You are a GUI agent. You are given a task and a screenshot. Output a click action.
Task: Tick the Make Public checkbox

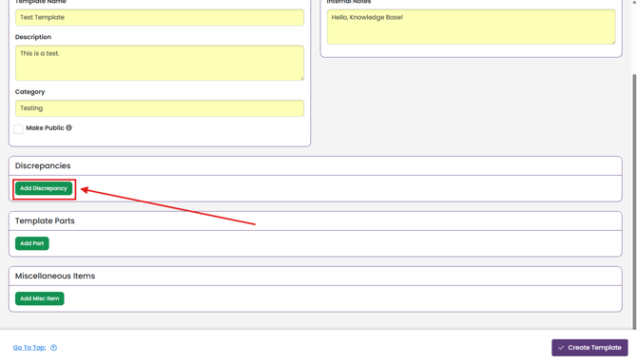coord(18,129)
